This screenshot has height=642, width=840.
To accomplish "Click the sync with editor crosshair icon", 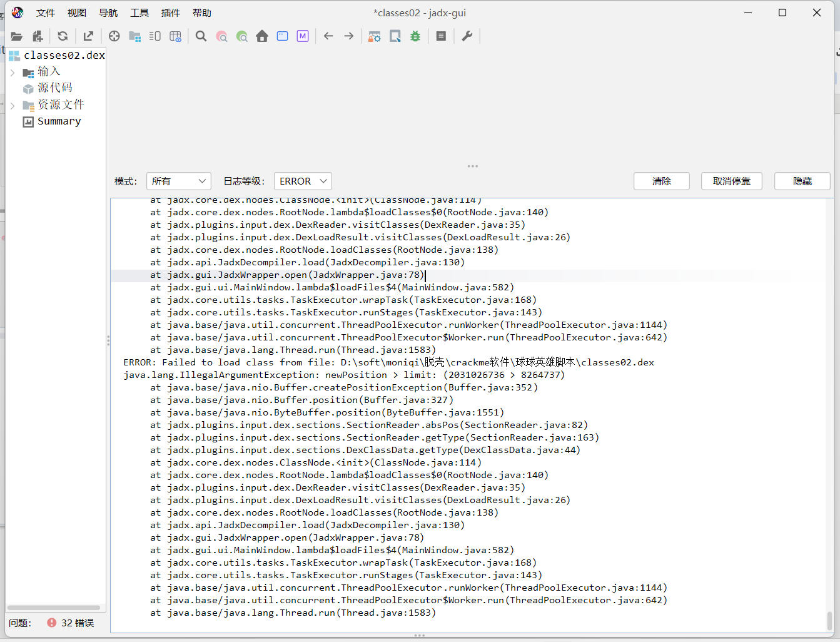I will click(114, 36).
